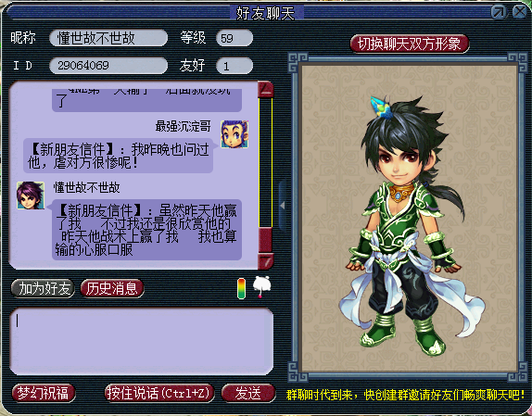Close the 好友聊天 window
This screenshot has height=416, width=532.
coord(519,12)
